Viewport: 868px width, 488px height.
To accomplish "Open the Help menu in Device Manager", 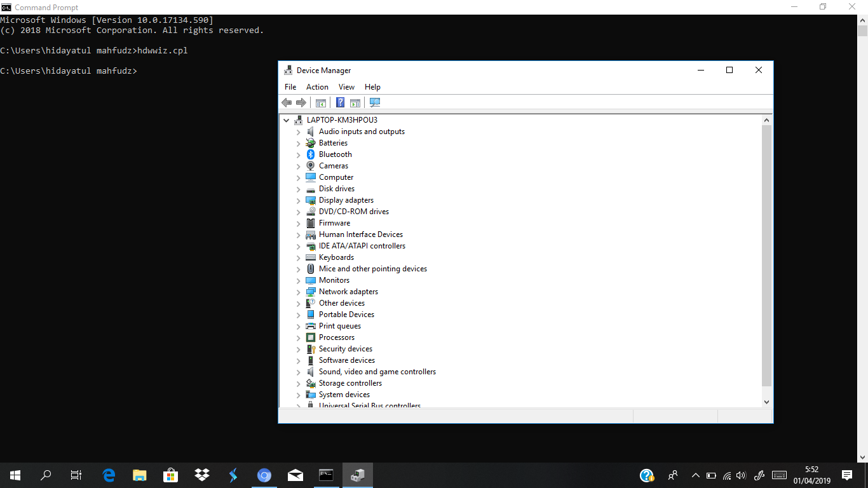I will [x=372, y=87].
